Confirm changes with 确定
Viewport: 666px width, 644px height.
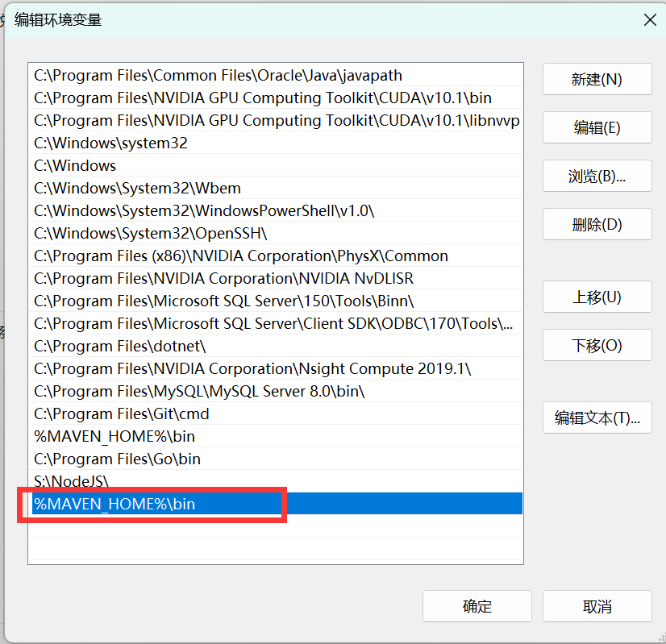[477, 606]
